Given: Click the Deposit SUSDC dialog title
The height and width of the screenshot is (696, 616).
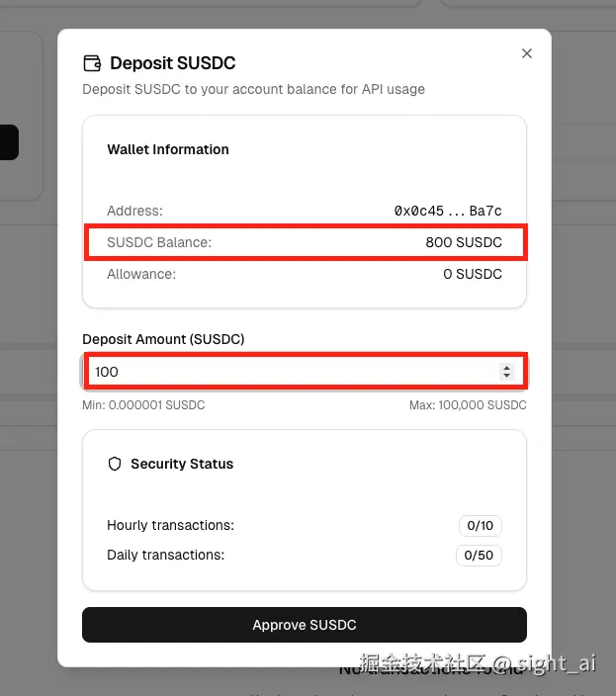Looking at the screenshot, I should [173, 63].
